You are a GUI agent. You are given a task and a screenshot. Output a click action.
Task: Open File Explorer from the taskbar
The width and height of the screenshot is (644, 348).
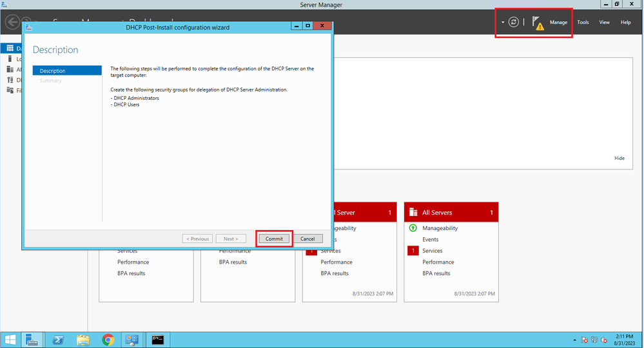(83, 339)
